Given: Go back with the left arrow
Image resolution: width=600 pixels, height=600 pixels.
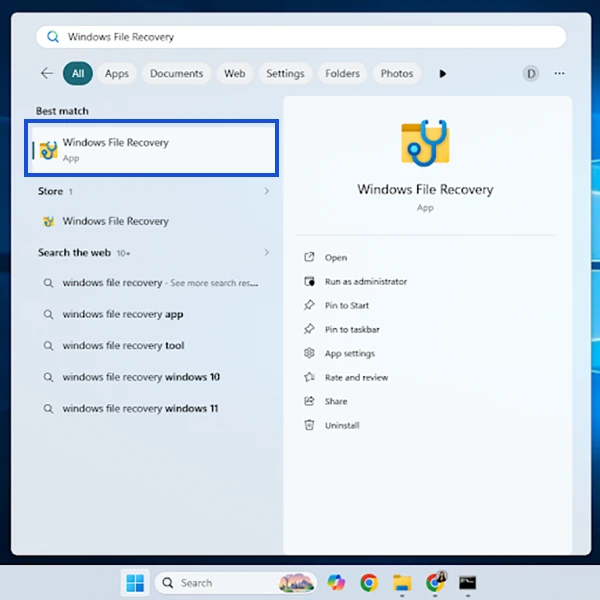Looking at the screenshot, I should (x=47, y=73).
